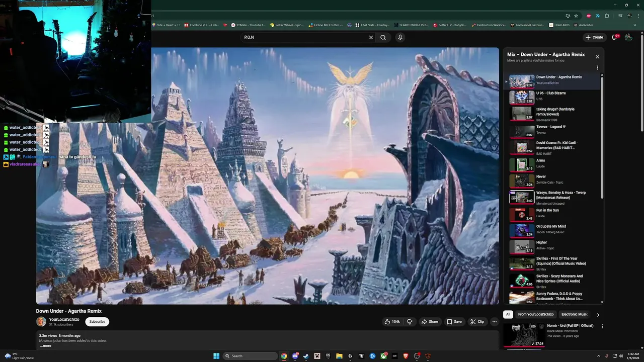Play Higher by Aktive
The height and width of the screenshot is (362, 644).
point(552,246)
